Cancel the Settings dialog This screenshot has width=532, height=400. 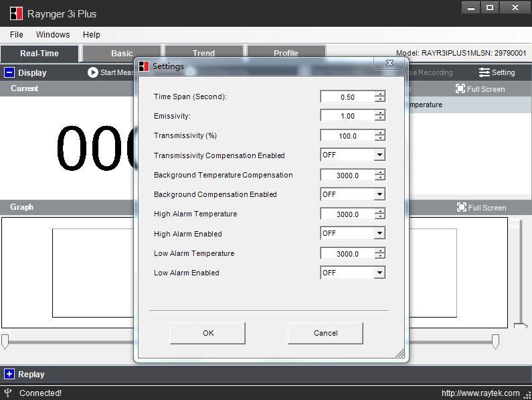pos(325,333)
